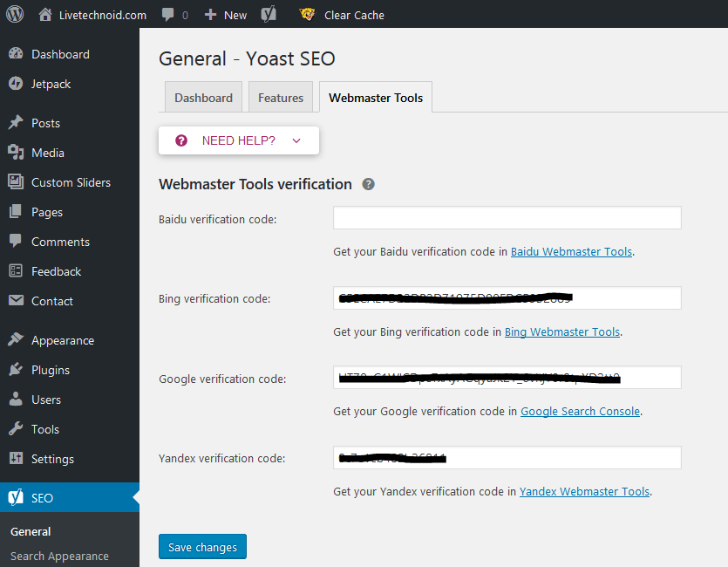The width and height of the screenshot is (728, 567).
Task: Click the Baidu verification code field
Action: tap(507, 217)
